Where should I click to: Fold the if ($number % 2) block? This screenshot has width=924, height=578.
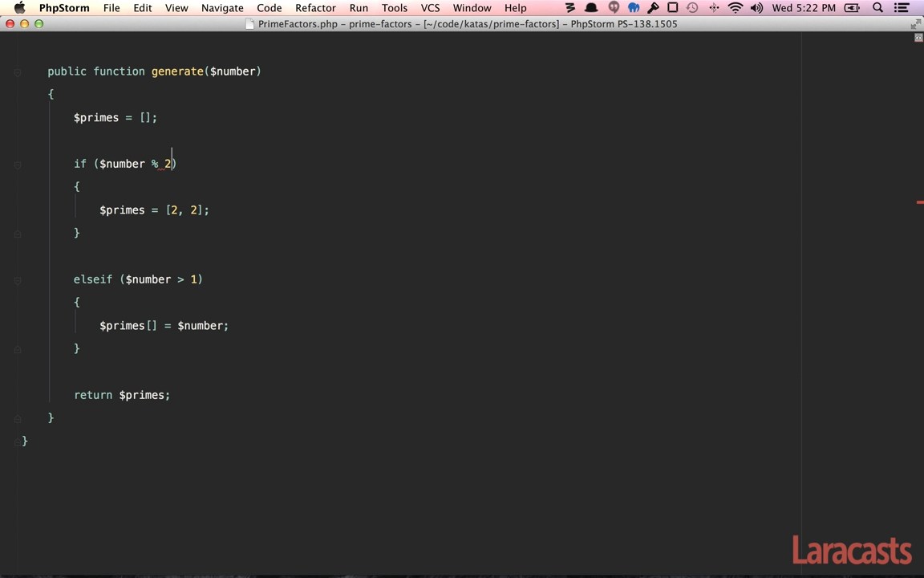click(x=18, y=164)
